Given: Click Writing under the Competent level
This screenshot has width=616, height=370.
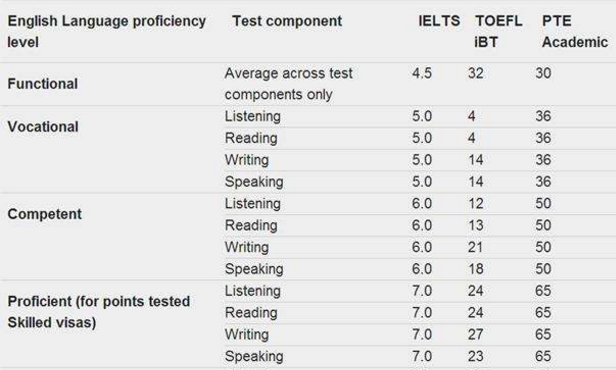Looking at the screenshot, I should pyautogui.click(x=247, y=247).
